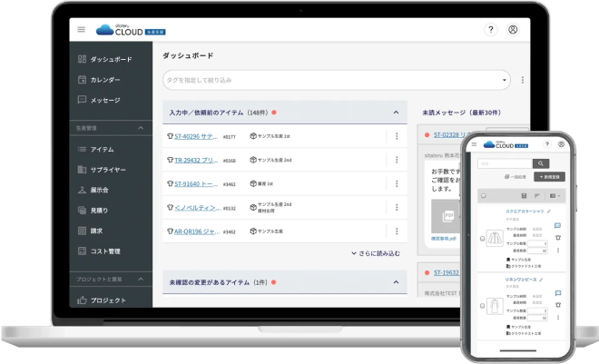Open item link ST-91640 トー...
This screenshot has width=599, height=364.
pos(196,183)
